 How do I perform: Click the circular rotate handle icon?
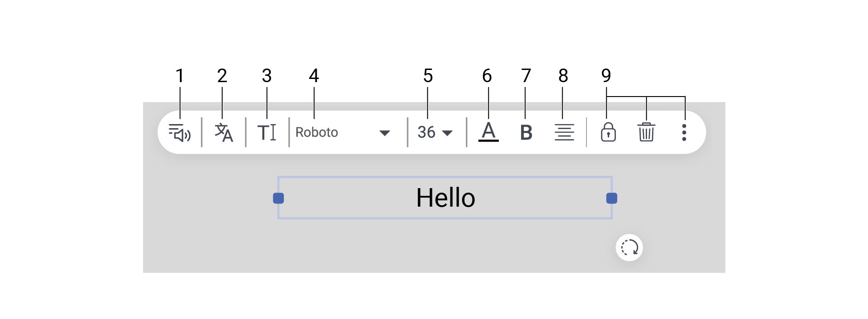[x=629, y=247]
